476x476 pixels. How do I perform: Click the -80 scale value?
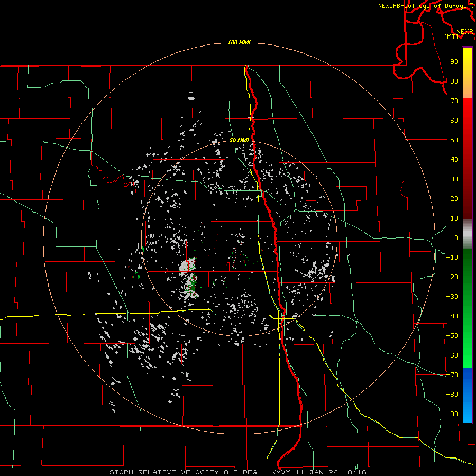(x=452, y=395)
